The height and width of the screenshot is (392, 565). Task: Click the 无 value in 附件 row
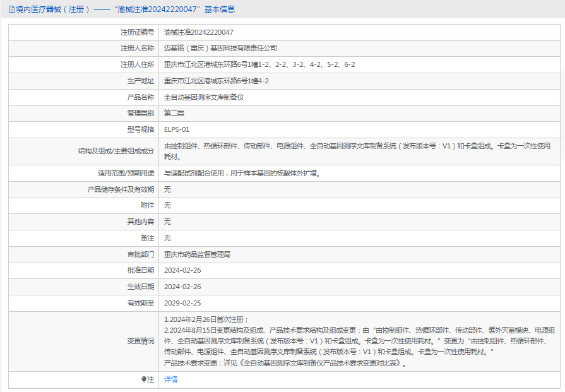[x=167, y=205]
